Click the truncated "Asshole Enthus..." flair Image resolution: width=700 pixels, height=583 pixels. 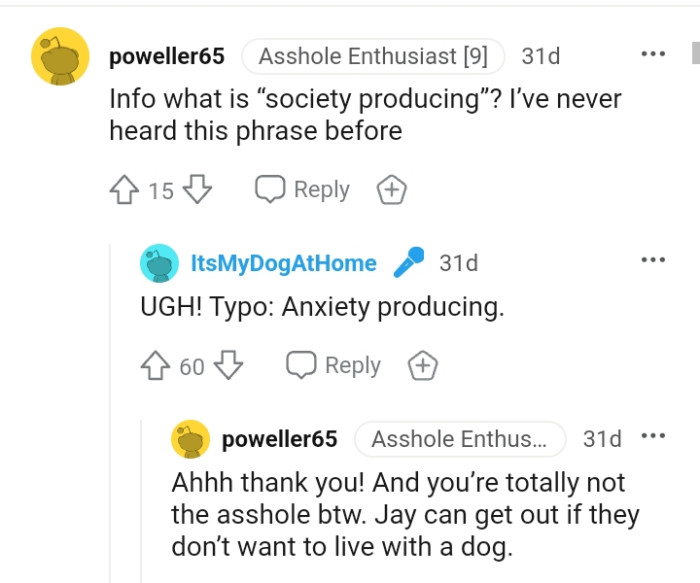pos(459,439)
